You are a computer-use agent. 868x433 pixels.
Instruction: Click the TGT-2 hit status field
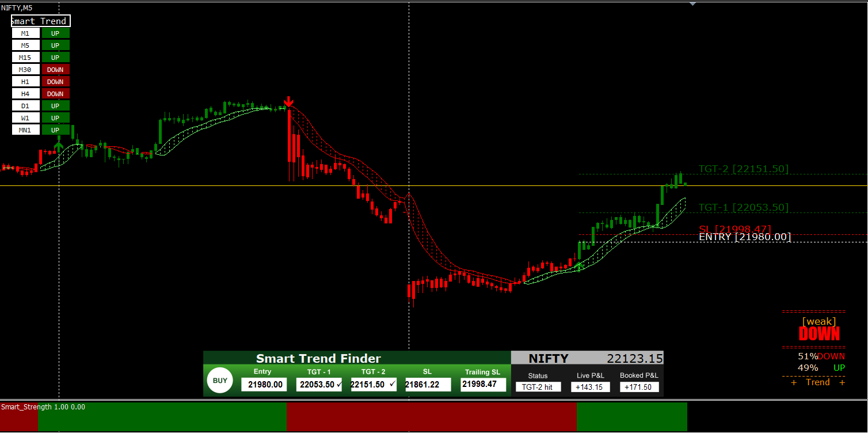pyautogui.click(x=538, y=386)
